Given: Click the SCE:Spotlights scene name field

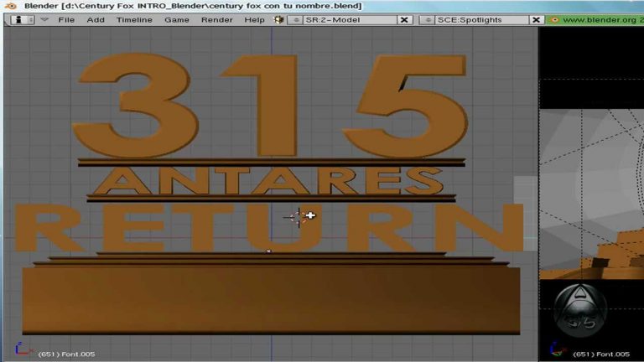Looking at the screenshot, I should click(x=482, y=20).
